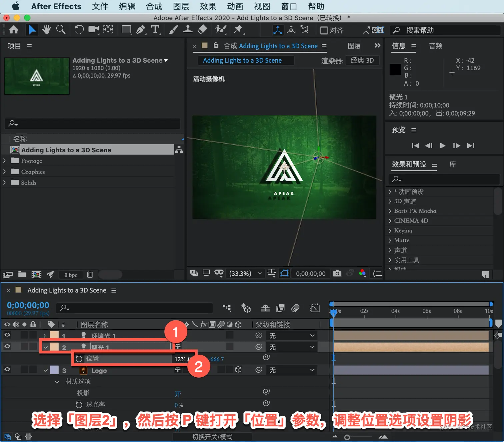Open the Composition Mini-Flowchart icon
Screen dimensions: 504x442
pos(227,308)
